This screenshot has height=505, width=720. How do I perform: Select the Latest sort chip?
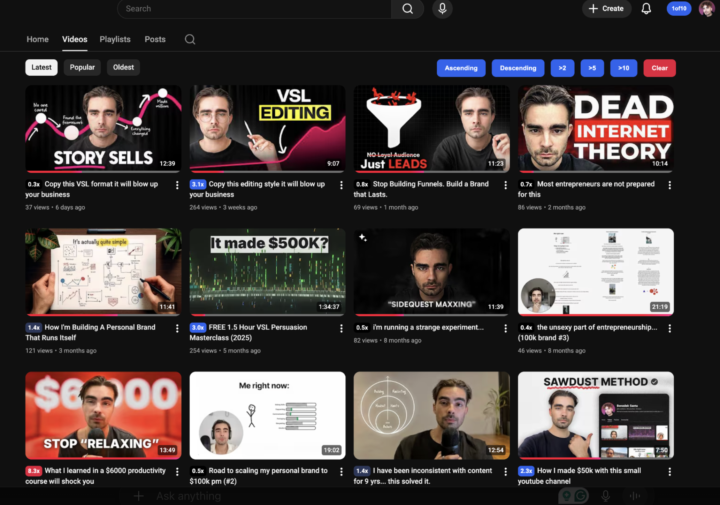[x=41, y=67]
